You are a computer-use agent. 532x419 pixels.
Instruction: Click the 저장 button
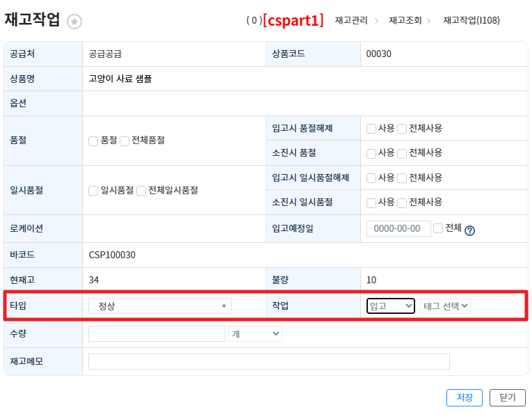(464, 397)
